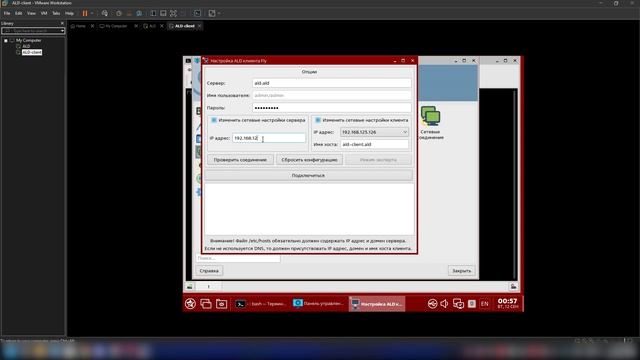
Task: Click the Имя пользователя field admin/admin
Action: [332, 95]
